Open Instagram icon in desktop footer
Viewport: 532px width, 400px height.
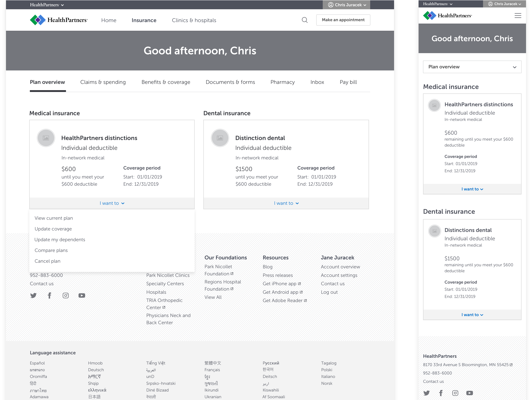click(66, 295)
